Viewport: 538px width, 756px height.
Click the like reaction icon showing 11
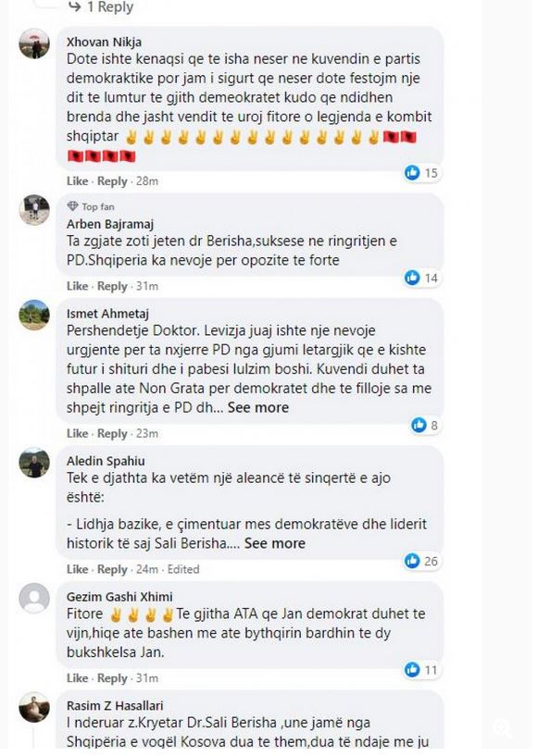tap(412, 669)
